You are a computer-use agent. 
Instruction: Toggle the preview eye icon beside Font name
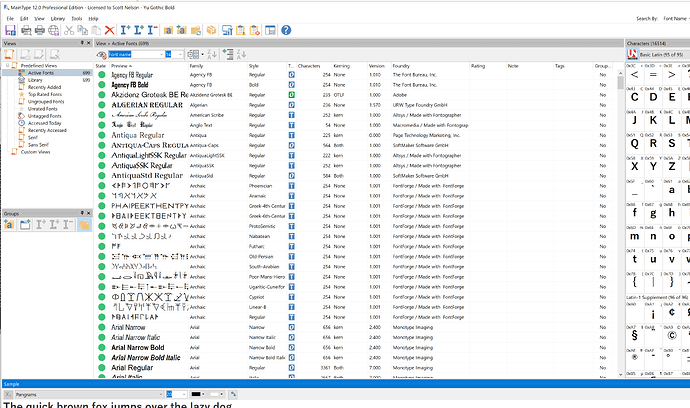pos(103,54)
